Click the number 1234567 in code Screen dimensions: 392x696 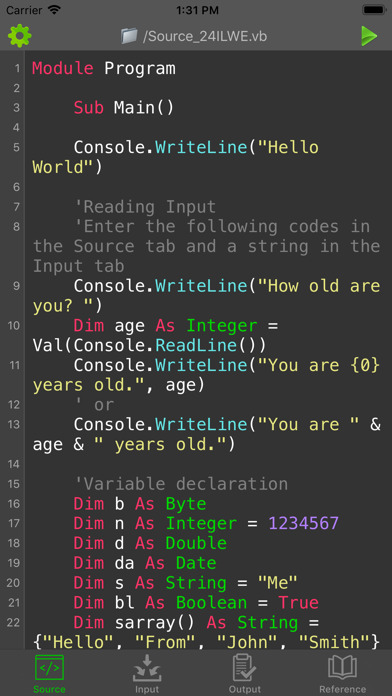[304, 523]
